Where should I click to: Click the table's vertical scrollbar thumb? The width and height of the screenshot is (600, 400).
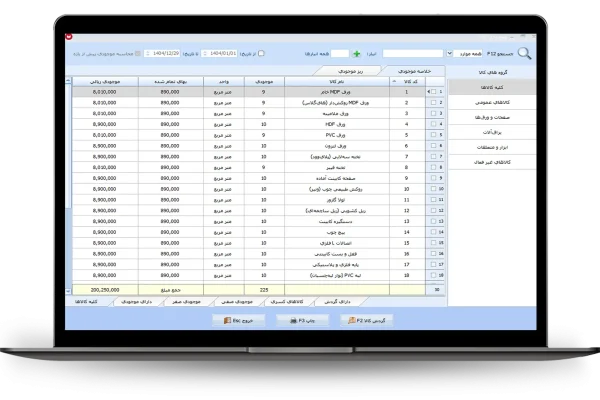click(68, 145)
